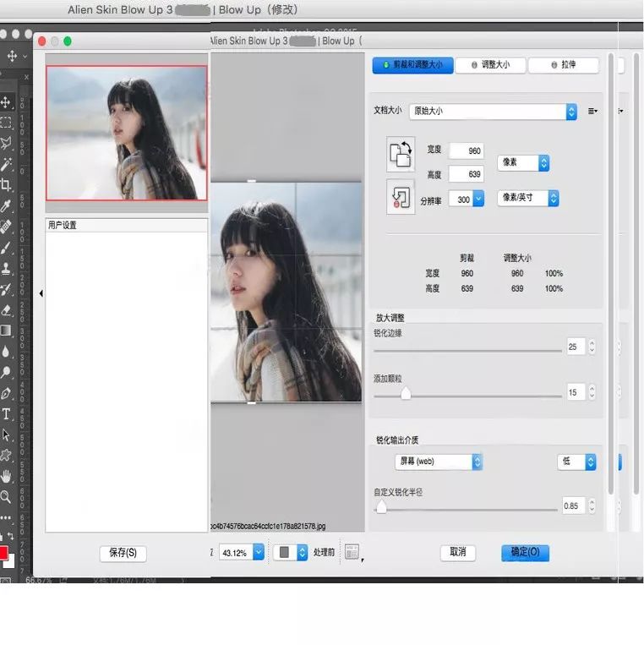Collapse the left settings panel arrow
This screenshot has height=645, width=644.
pyautogui.click(x=41, y=293)
